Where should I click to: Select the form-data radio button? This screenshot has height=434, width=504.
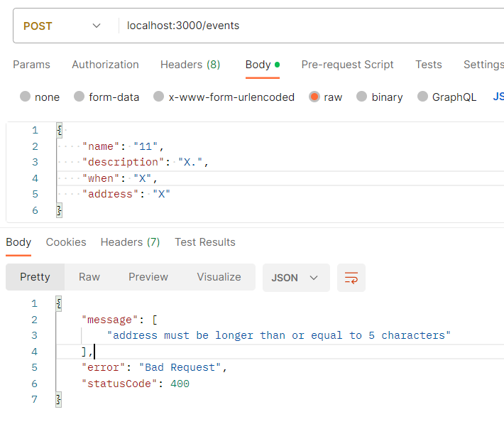click(x=80, y=97)
